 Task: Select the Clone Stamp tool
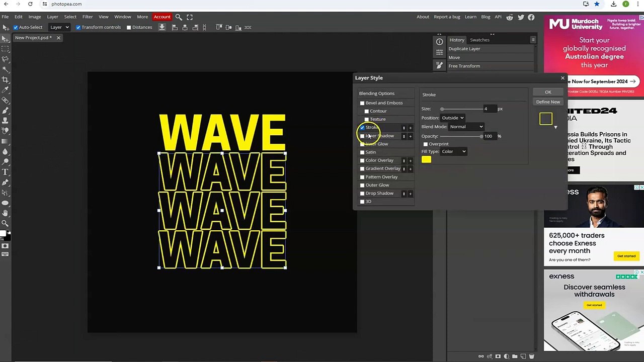coord(5,121)
